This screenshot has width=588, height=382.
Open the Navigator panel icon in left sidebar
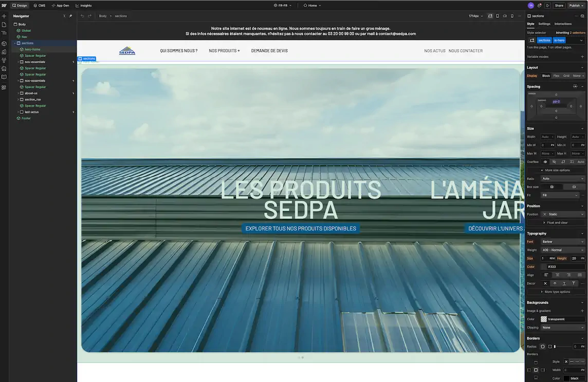4,33
